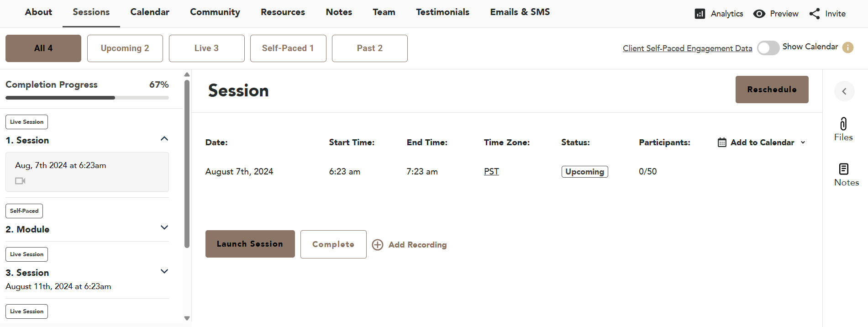Expand the 2. Module section
The height and width of the screenshot is (327, 868).
(x=164, y=227)
